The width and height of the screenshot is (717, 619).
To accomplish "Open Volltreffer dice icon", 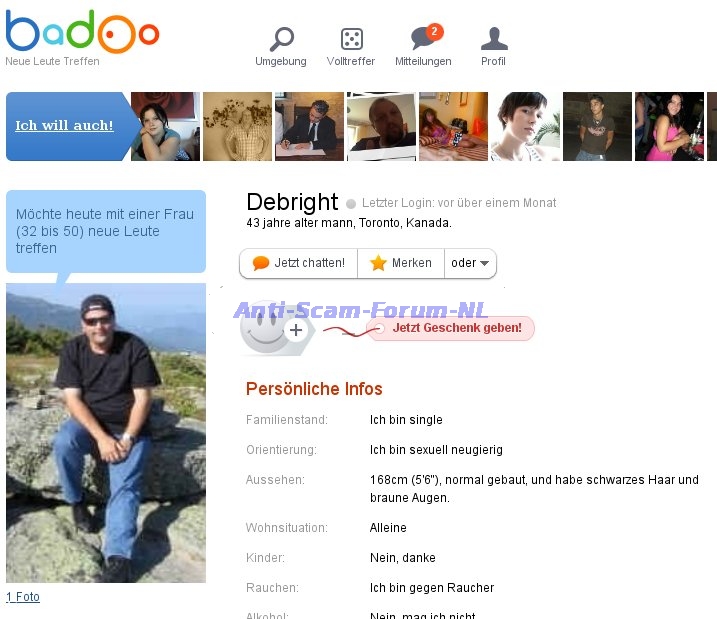I will tap(351, 40).
